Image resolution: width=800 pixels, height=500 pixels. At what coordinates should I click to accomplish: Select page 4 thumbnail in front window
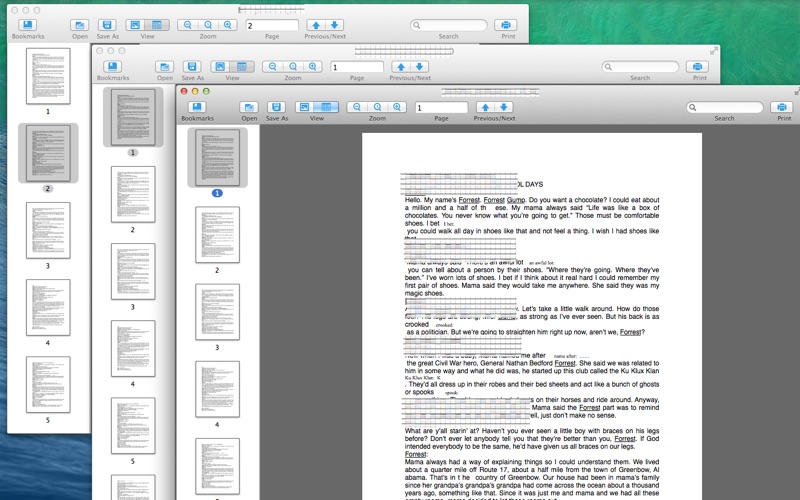pyautogui.click(x=217, y=389)
